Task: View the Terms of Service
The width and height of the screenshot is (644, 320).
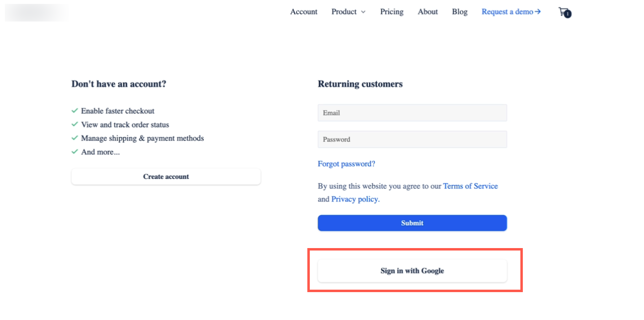Action: click(470, 186)
